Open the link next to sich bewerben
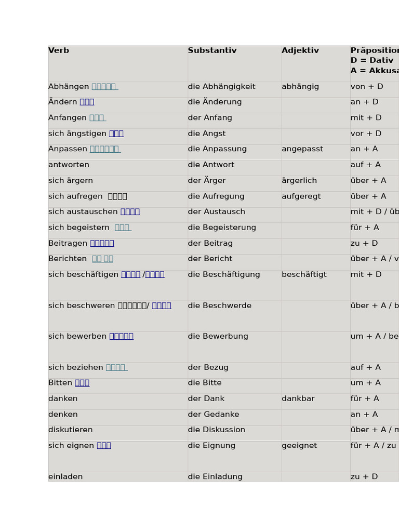399x532 pixels. [x=122, y=336]
